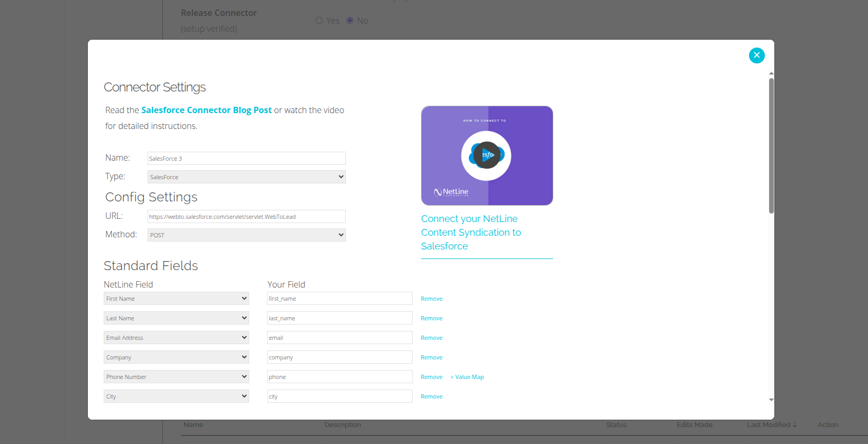Click the URL input field
The height and width of the screenshot is (444, 868).
(246, 217)
